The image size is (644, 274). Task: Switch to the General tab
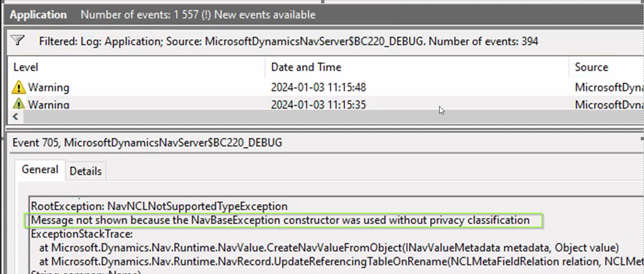40,170
